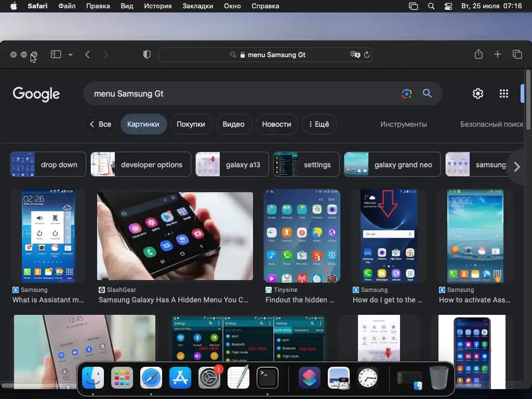Open the Google apps grid

[504, 94]
